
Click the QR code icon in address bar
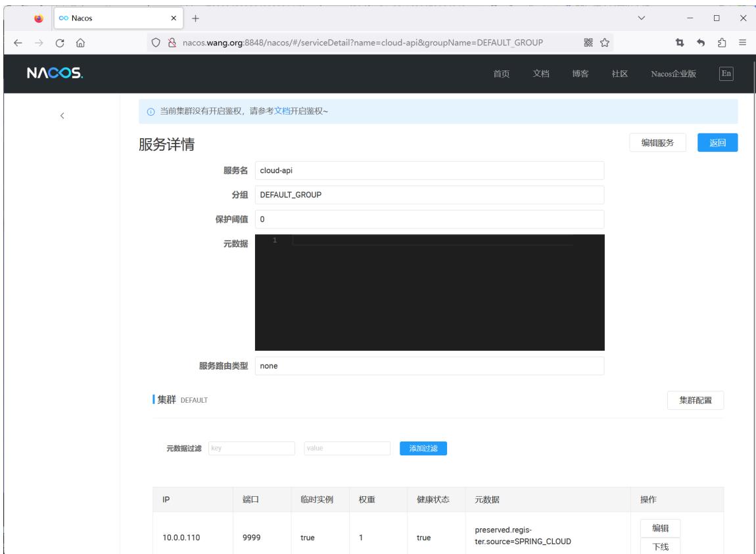point(588,43)
